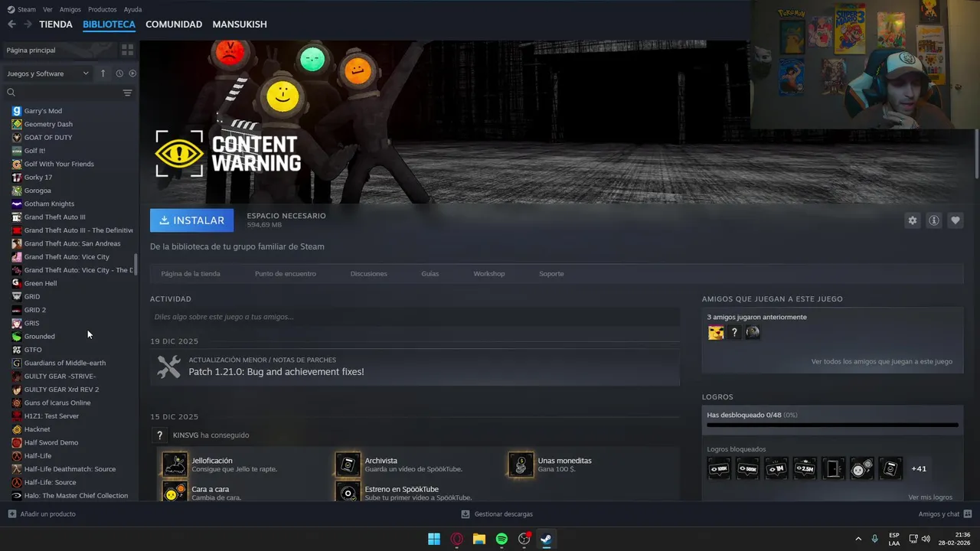Select Página principal in sidebar

[60, 50]
